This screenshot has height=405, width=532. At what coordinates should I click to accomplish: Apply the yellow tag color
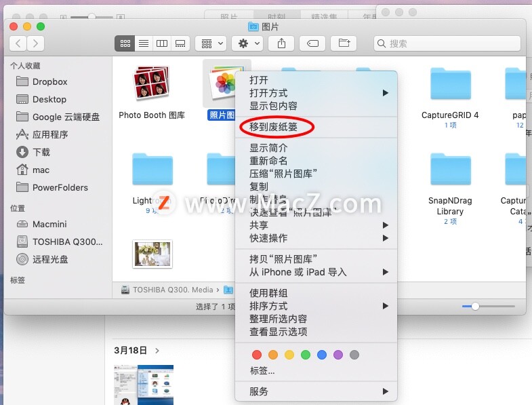pos(289,355)
